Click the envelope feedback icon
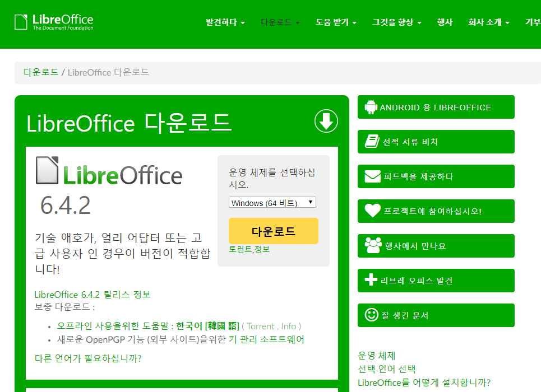The height and width of the screenshot is (392, 541). click(373, 176)
